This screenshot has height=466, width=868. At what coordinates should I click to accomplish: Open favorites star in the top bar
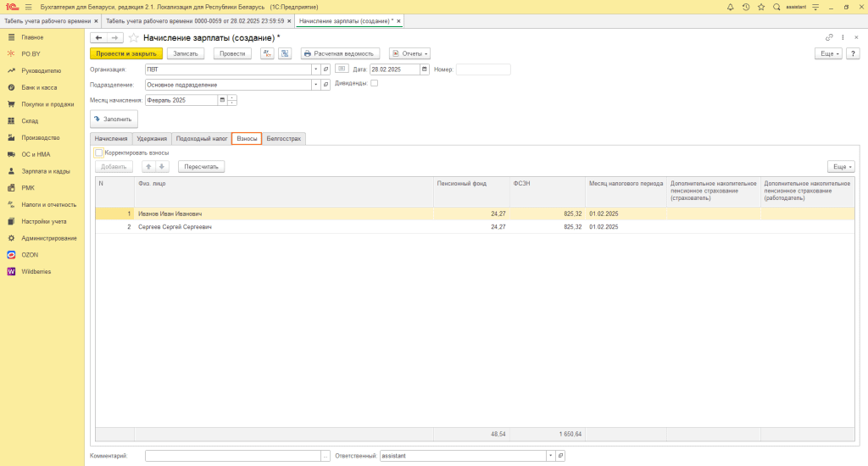click(761, 7)
